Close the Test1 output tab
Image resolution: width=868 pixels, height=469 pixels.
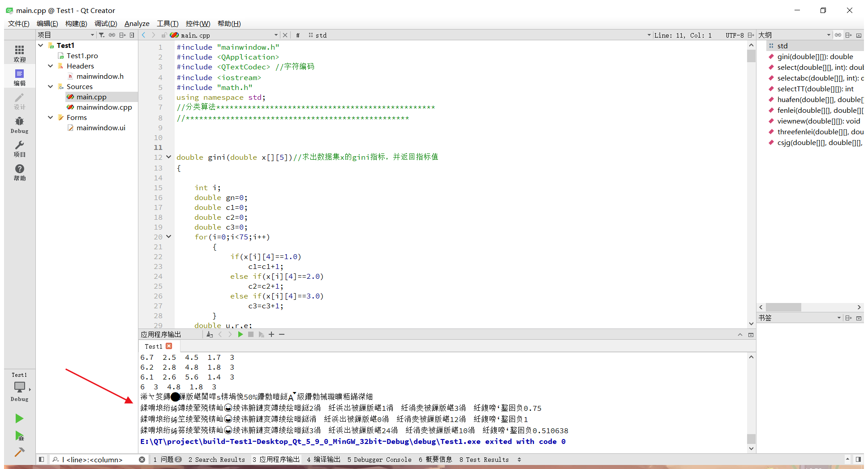click(x=169, y=346)
